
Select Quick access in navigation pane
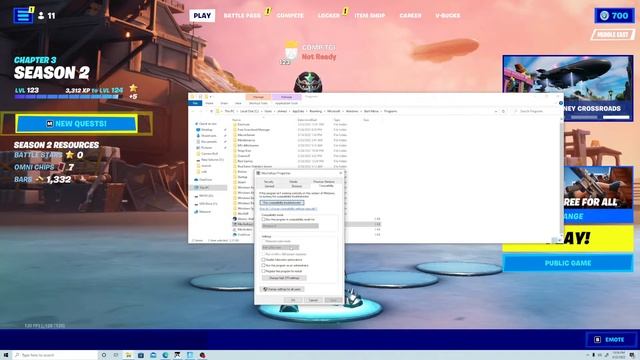(x=205, y=124)
